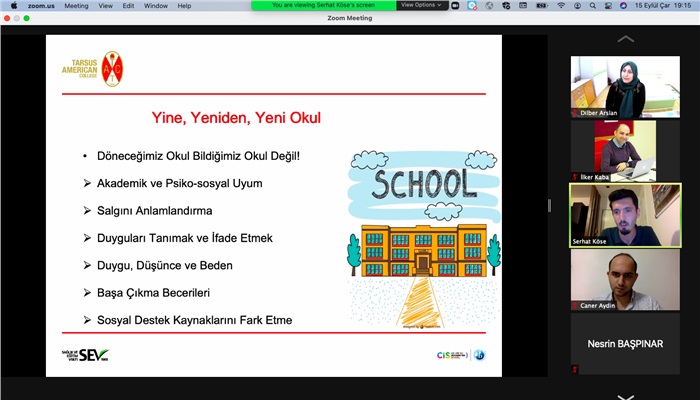Open the Control Center icon
Screen dimensions: 700x400
coord(608,5)
